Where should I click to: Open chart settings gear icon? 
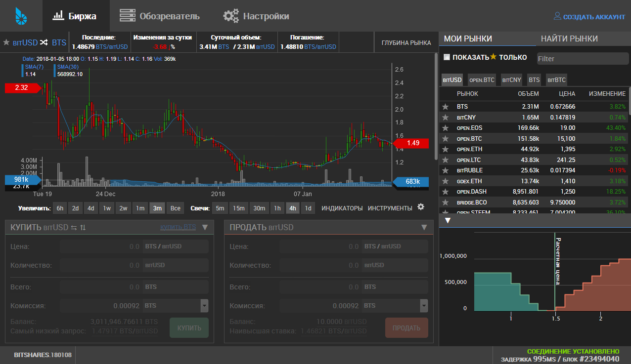[x=421, y=207]
